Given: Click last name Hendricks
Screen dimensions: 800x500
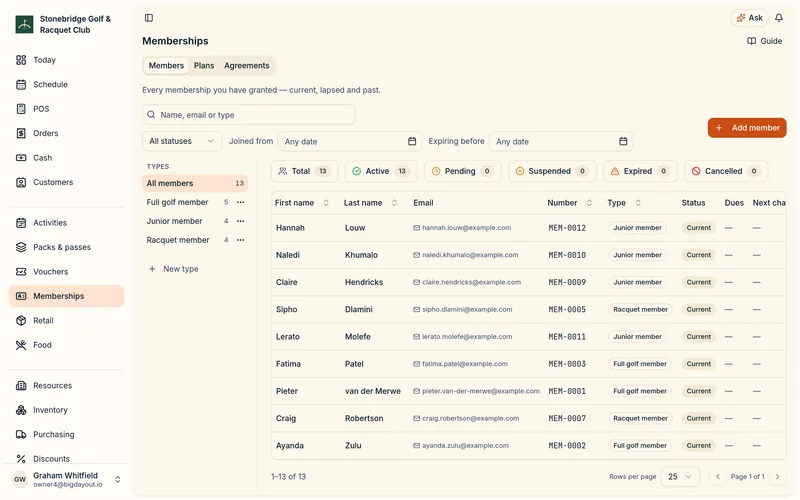Looking at the screenshot, I should (x=364, y=283).
